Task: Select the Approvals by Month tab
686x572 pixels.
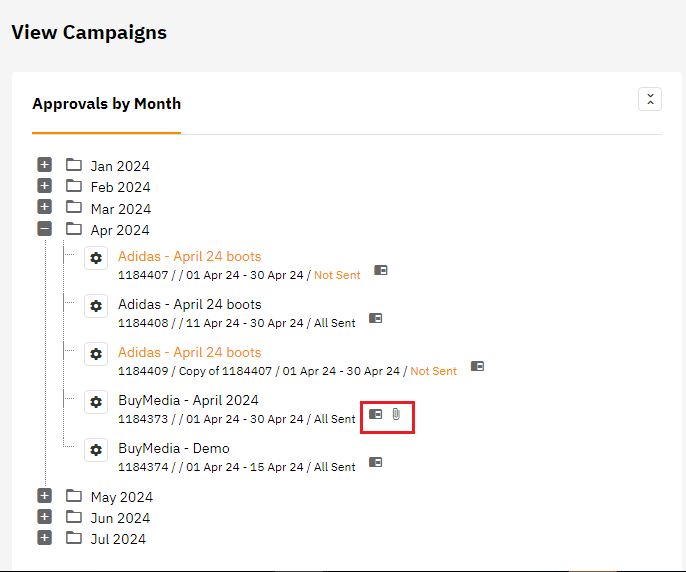Action: 106,104
